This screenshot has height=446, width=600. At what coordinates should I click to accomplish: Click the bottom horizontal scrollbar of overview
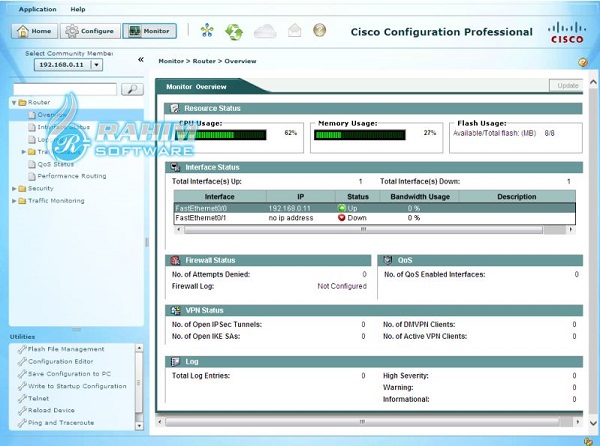pos(362,422)
